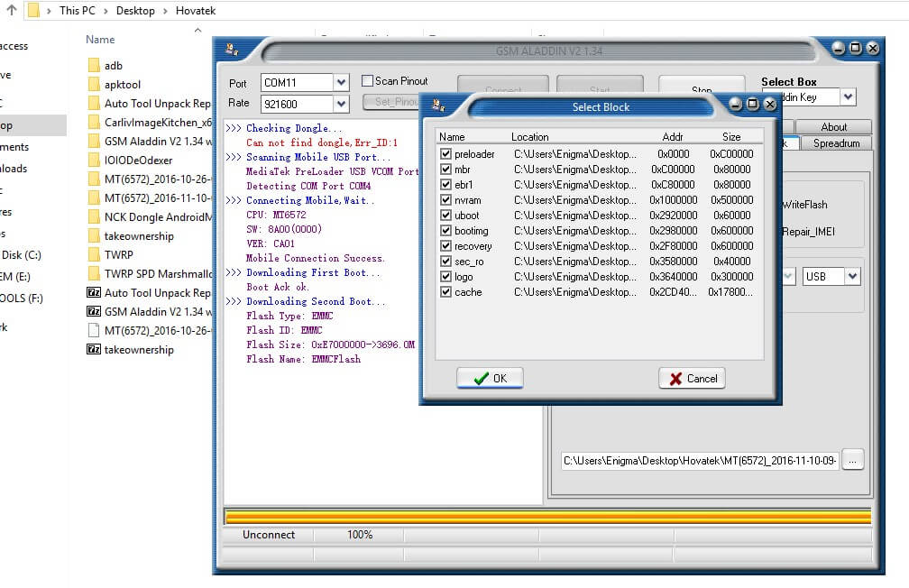Uncheck the preloader block
909x588 pixels.
(445, 153)
